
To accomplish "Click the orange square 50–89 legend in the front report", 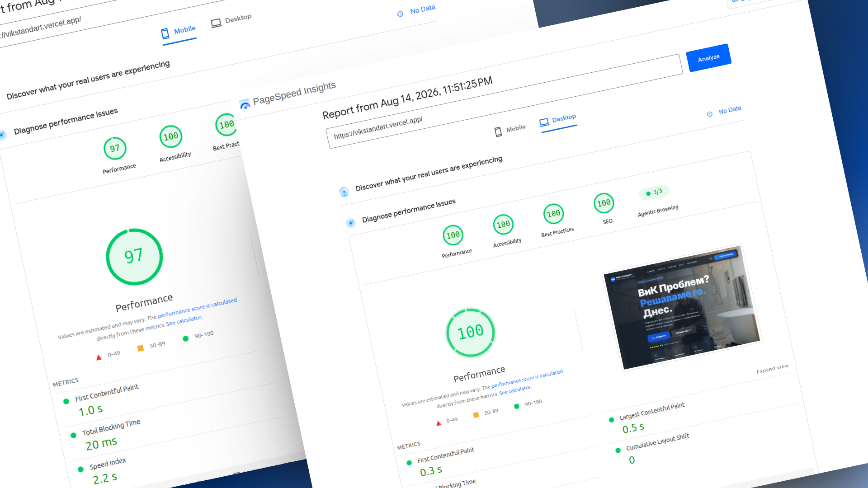I will 486,413.
